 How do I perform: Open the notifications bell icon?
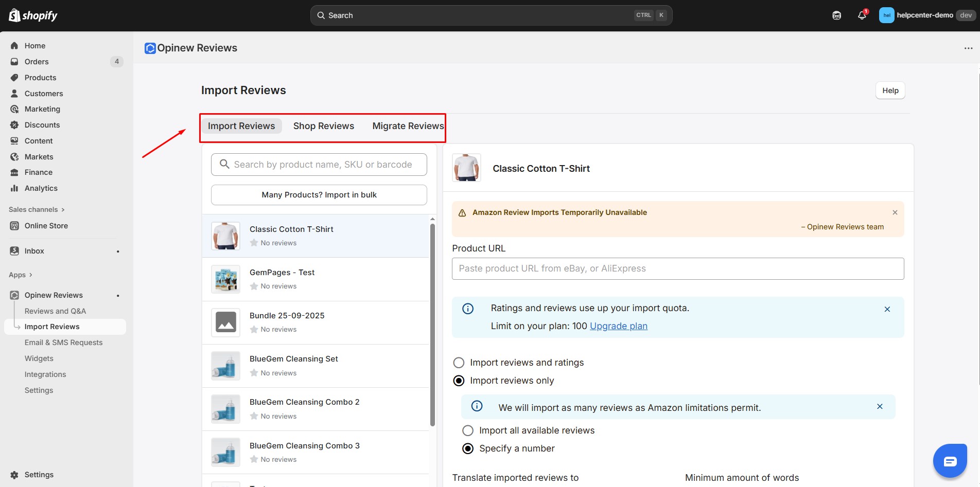point(862,15)
